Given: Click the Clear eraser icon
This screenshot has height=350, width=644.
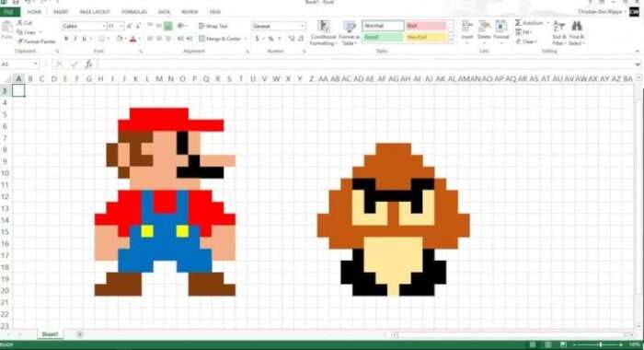Looking at the screenshot, I should [518, 41].
